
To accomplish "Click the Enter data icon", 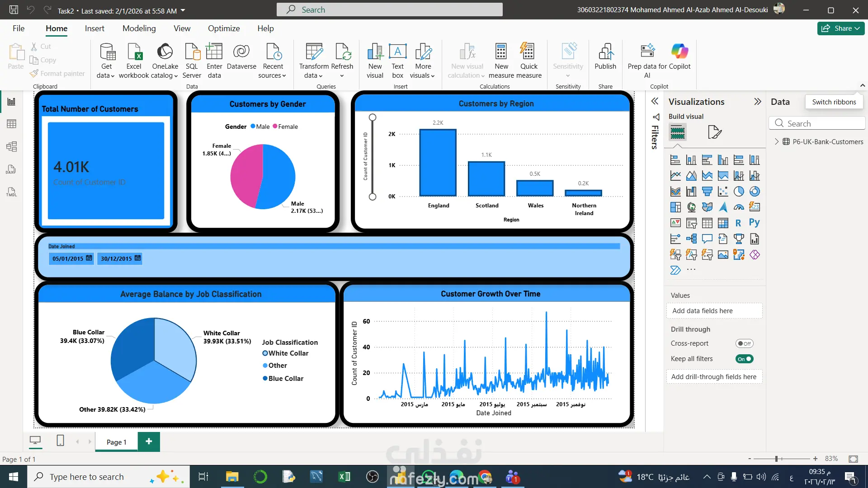I will pyautogui.click(x=214, y=52).
